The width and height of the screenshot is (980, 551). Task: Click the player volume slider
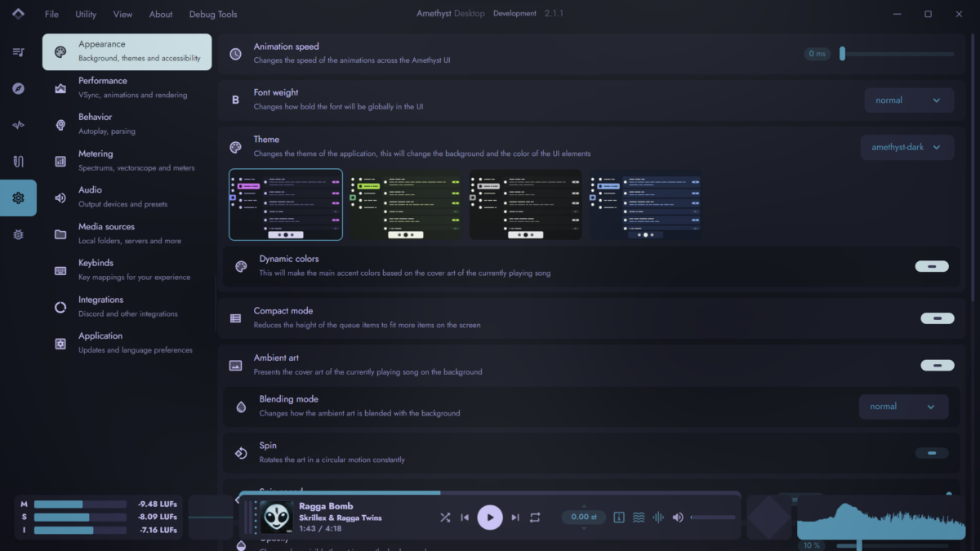712,518
